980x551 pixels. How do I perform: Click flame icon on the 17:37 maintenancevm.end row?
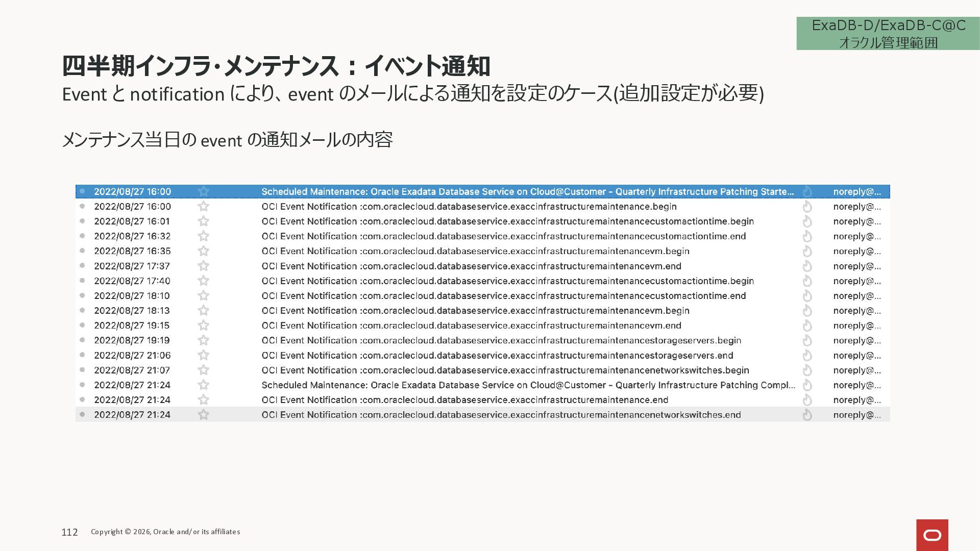pos(807,266)
